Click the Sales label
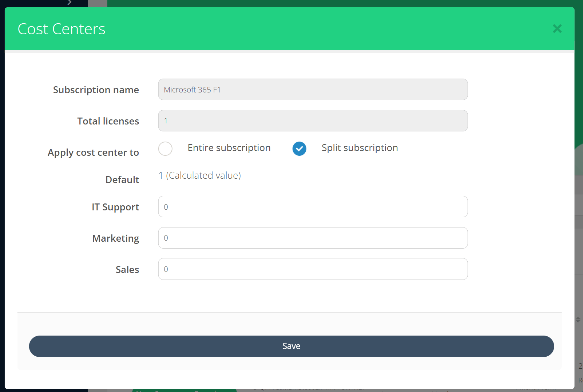Viewport: 583px width, 392px height. click(127, 270)
